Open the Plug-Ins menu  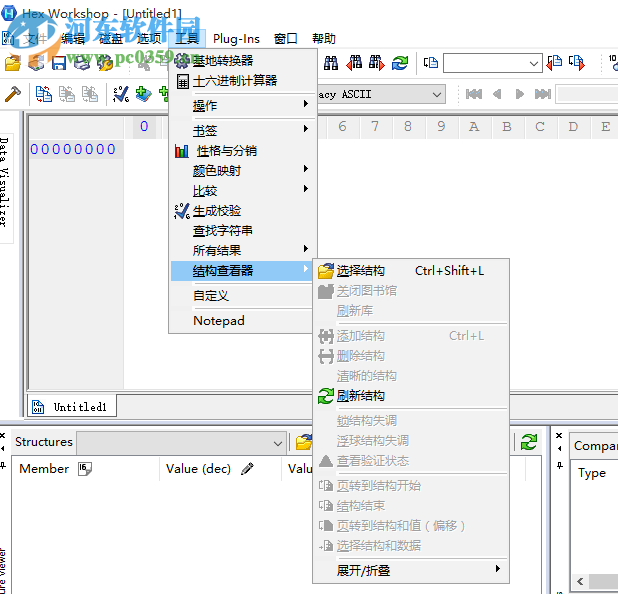pyautogui.click(x=236, y=39)
